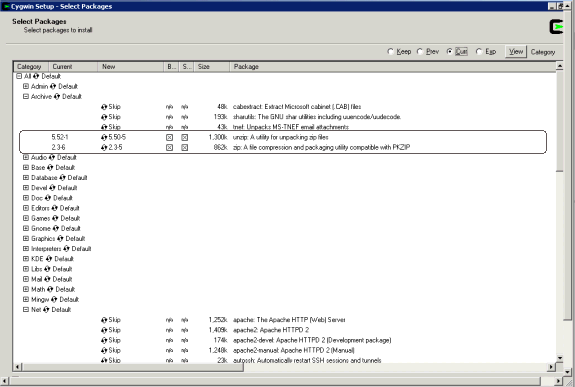Cycle the Default icon for Archive category
Viewport: 575px width, 387px height.
click(56, 96)
